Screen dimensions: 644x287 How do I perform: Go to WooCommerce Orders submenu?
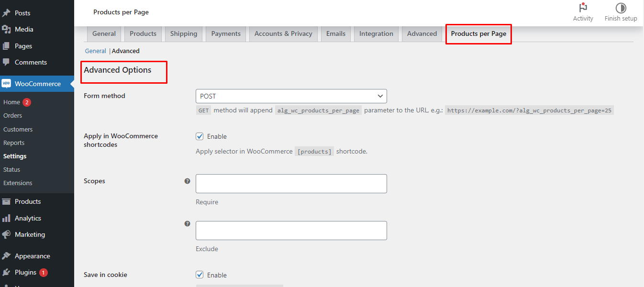[x=12, y=115]
